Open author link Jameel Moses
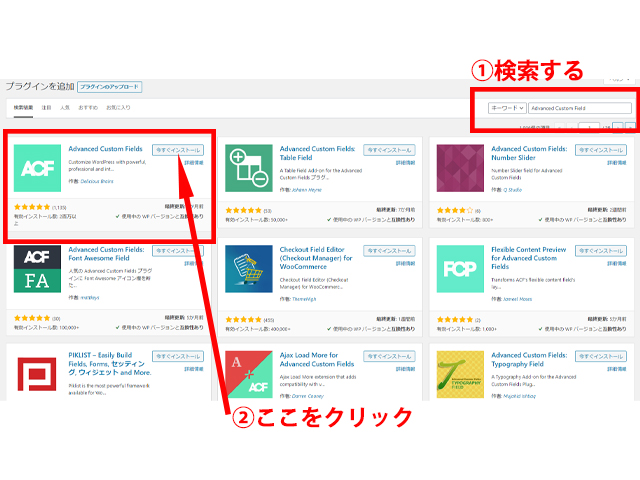The width and height of the screenshot is (640, 480). [518, 299]
